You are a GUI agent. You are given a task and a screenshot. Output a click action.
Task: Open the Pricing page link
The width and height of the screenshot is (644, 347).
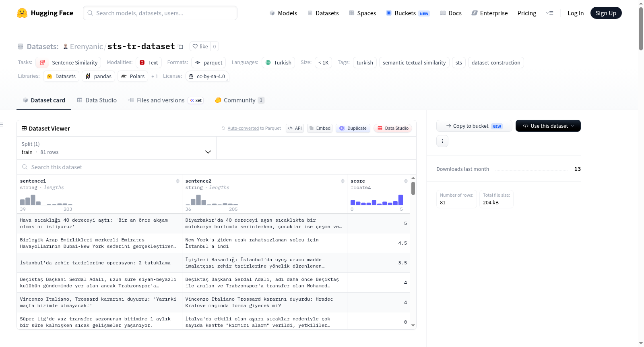coord(527,13)
